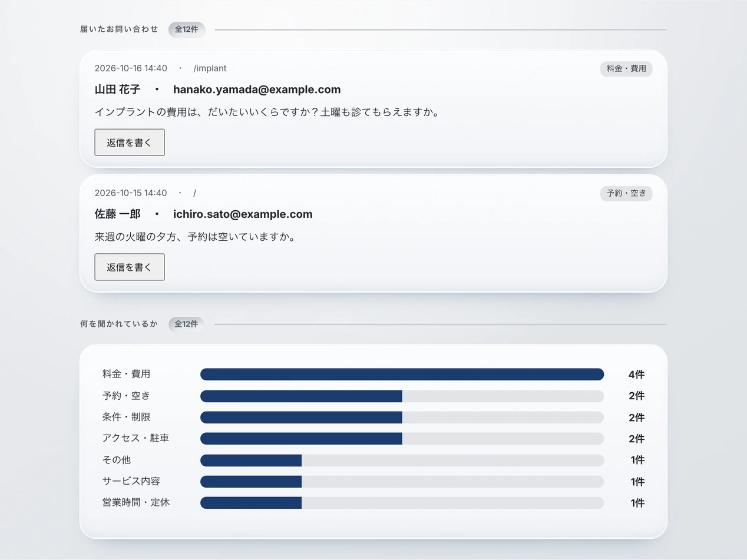Click the アクセス・駐車 progress bar

click(x=402, y=439)
